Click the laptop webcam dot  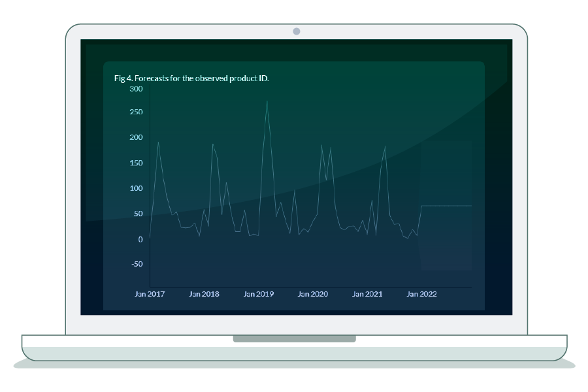pos(297,31)
